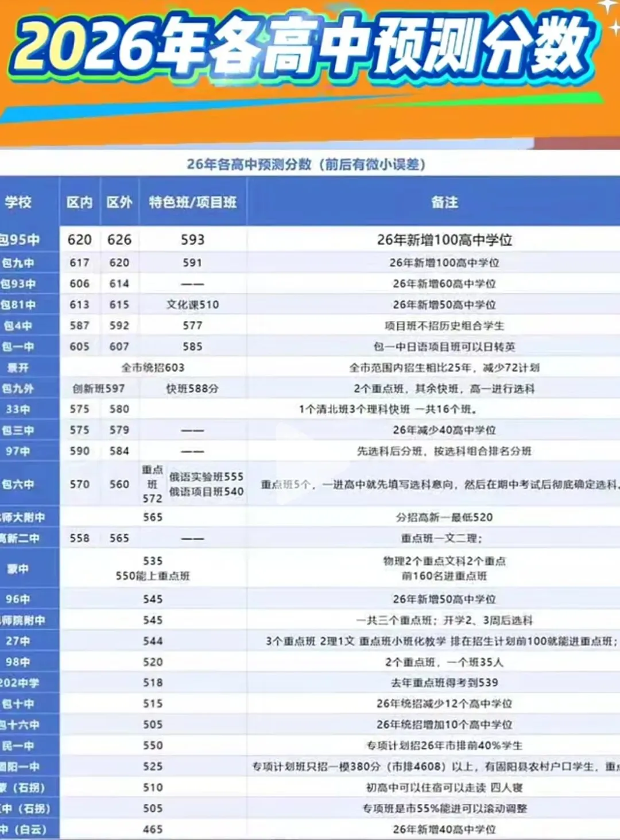620x840 pixels.
Task: Click the note 先选科后分班,按选科组合排名分班
Action: (x=444, y=451)
